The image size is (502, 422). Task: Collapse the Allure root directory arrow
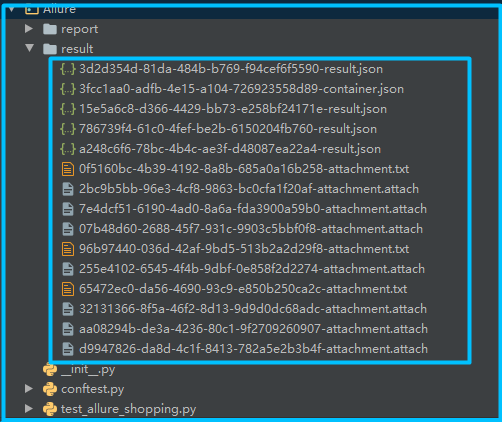[x=12, y=9]
